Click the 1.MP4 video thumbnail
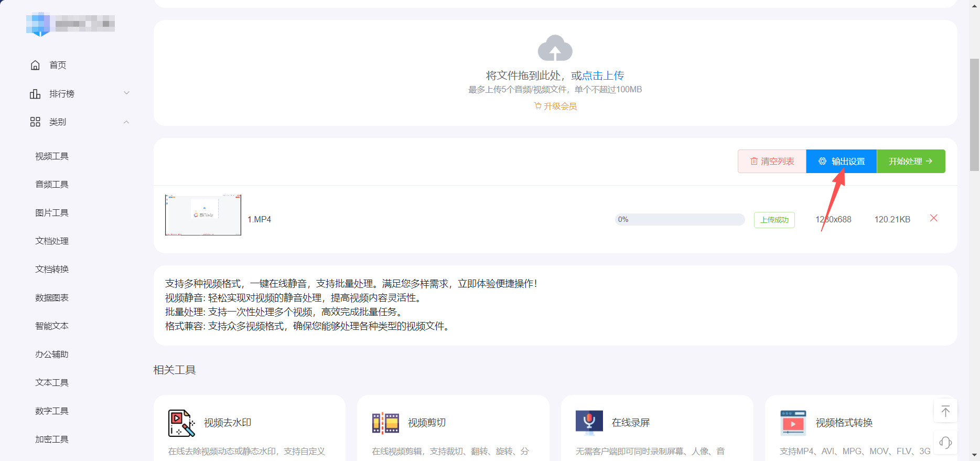 [x=203, y=215]
